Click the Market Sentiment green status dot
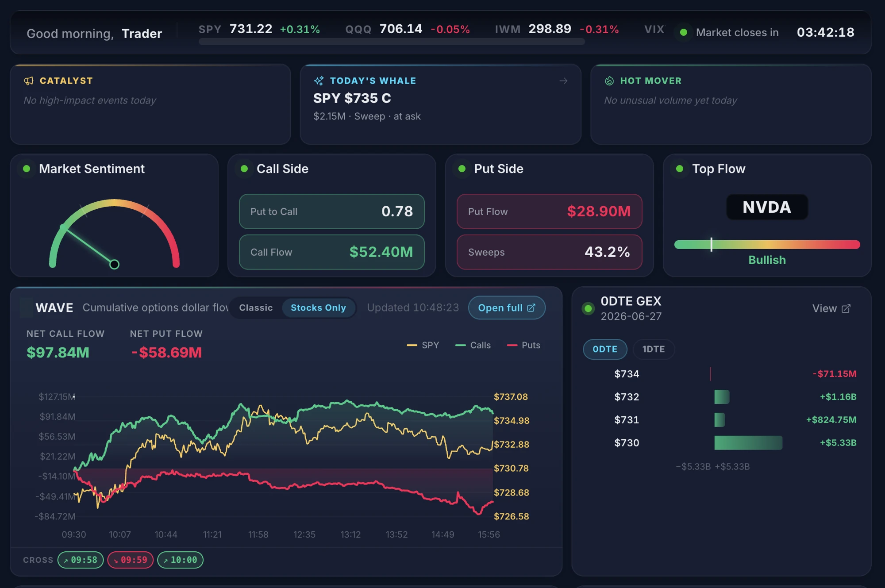Image resolution: width=885 pixels, height=588 pixels. point(27,169)
